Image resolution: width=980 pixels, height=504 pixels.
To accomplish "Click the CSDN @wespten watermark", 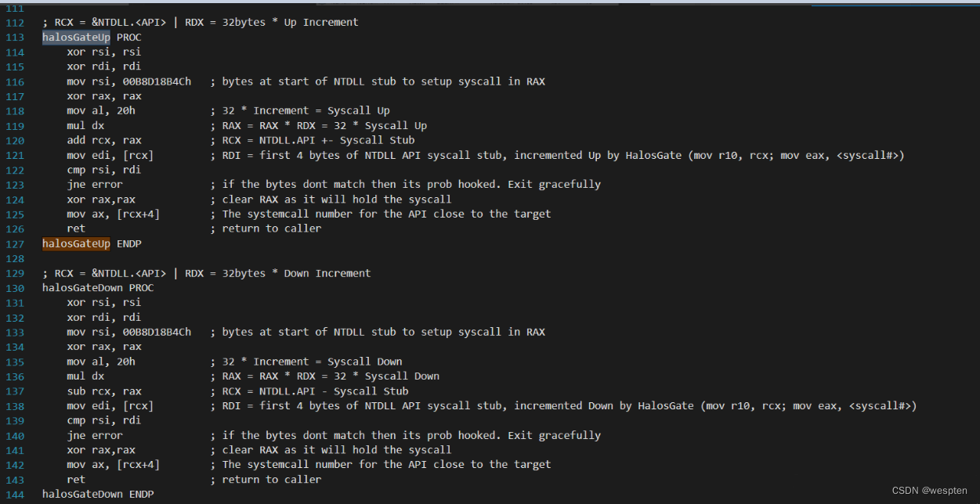I will (x=932, y=491).
